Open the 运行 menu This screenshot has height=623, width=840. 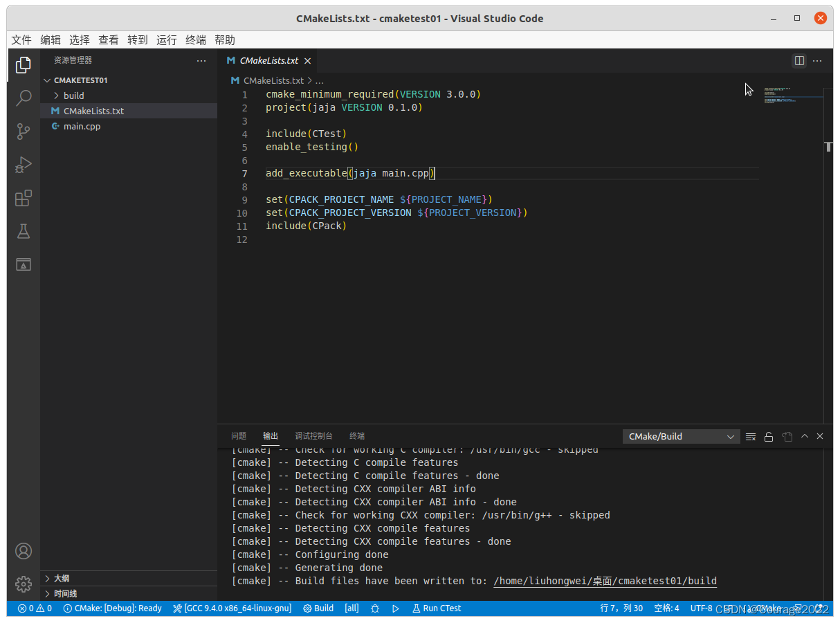point(167,40)
